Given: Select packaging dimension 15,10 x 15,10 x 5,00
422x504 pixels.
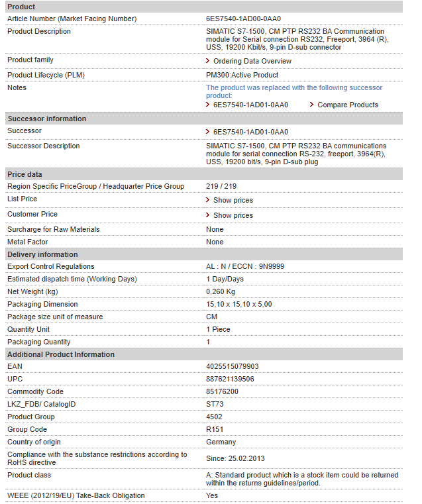Looking at the screenshot, I should 238,304.
